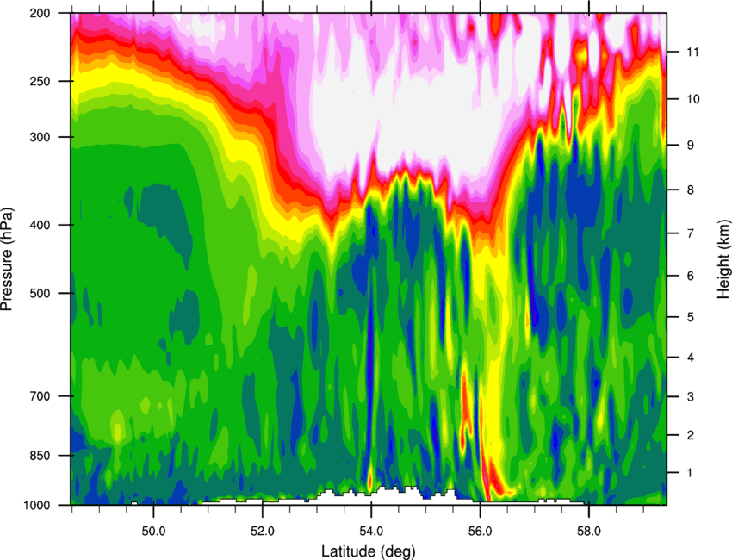The width and height of the screenshot is (732, 560).
Task: Click the 56.0 latitude tick label
Action: [480, 532]
